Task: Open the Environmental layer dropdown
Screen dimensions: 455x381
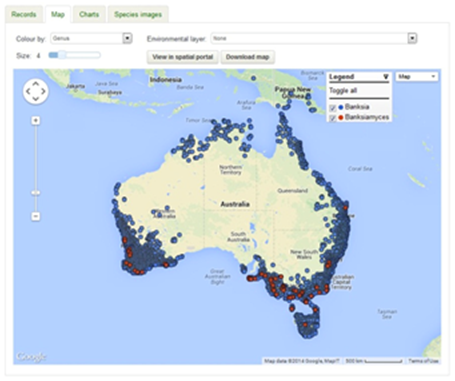Action: click(314, 38)
